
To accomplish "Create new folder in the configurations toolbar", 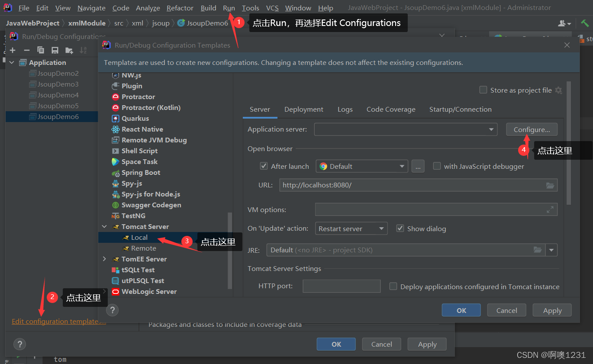I will tap(69, 51).
